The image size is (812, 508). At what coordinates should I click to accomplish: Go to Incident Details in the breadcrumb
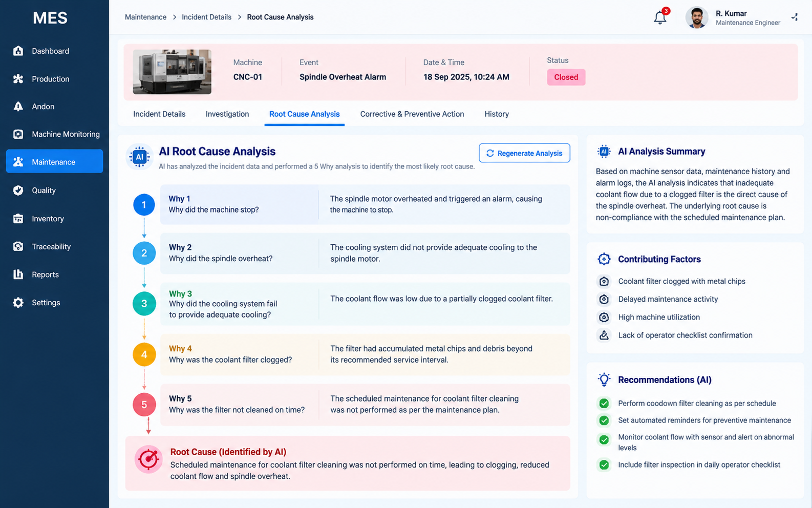coord(206,17)
